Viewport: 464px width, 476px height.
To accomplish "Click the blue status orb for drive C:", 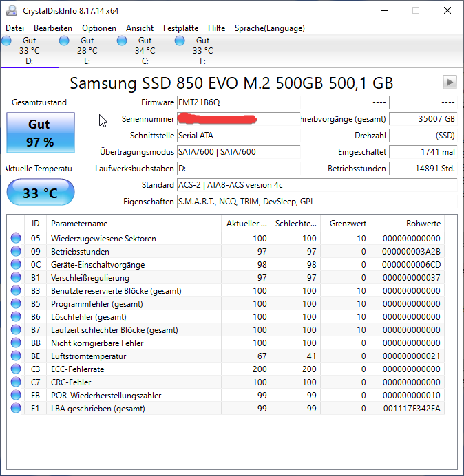I will pyautogui.click(x=122, y=41).
